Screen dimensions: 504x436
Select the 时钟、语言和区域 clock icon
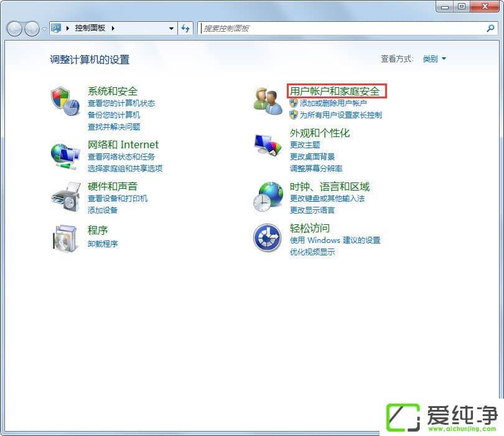[x=267, y=197]
